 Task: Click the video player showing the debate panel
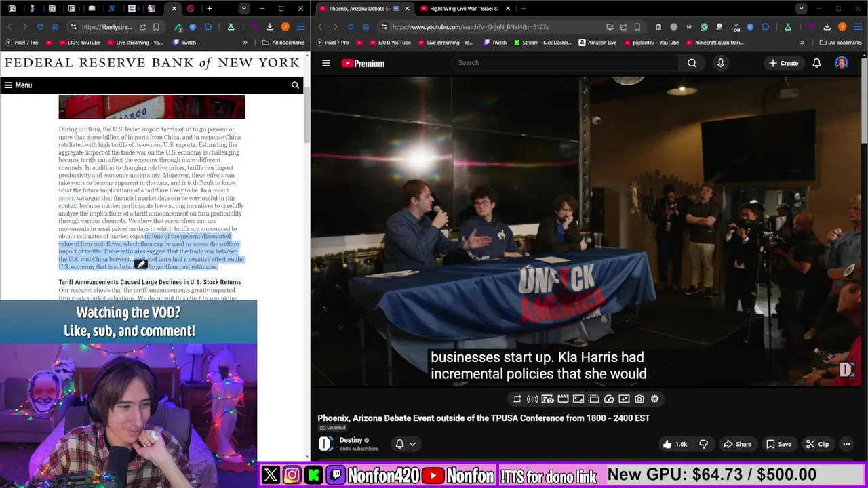[x=587, y=231]
